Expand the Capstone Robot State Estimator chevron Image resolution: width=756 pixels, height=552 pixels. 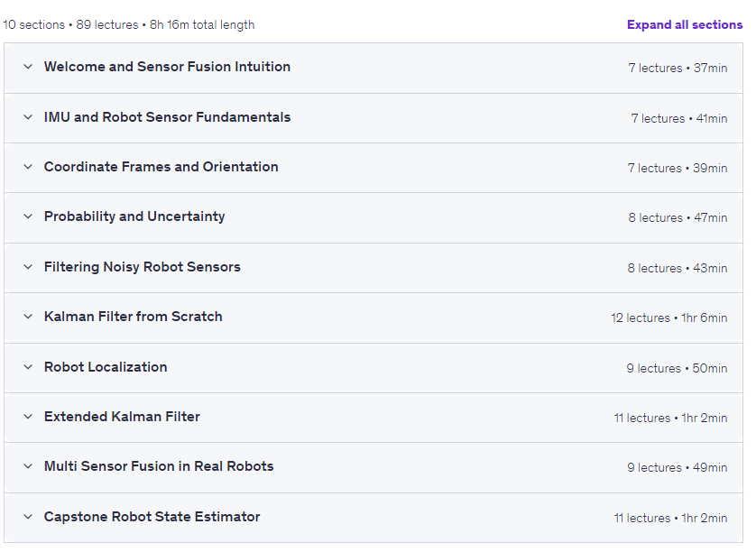pyautogui.click(x=28, y=517)
